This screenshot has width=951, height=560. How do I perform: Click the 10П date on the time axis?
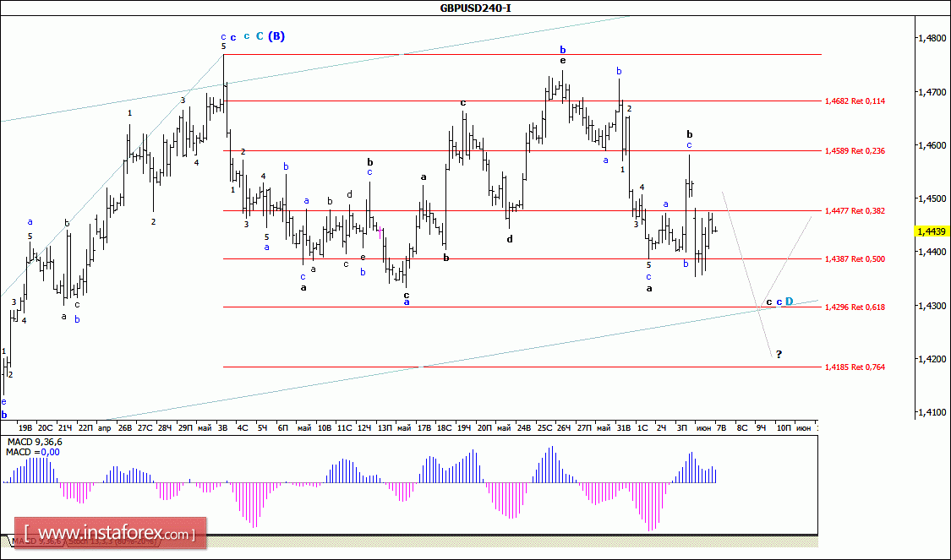[x=784, y=428]
